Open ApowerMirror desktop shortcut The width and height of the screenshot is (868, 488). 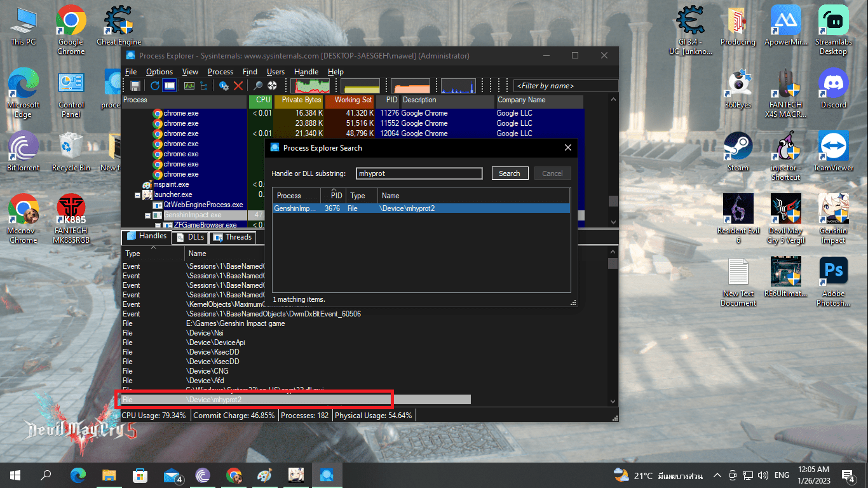[786, 26]
